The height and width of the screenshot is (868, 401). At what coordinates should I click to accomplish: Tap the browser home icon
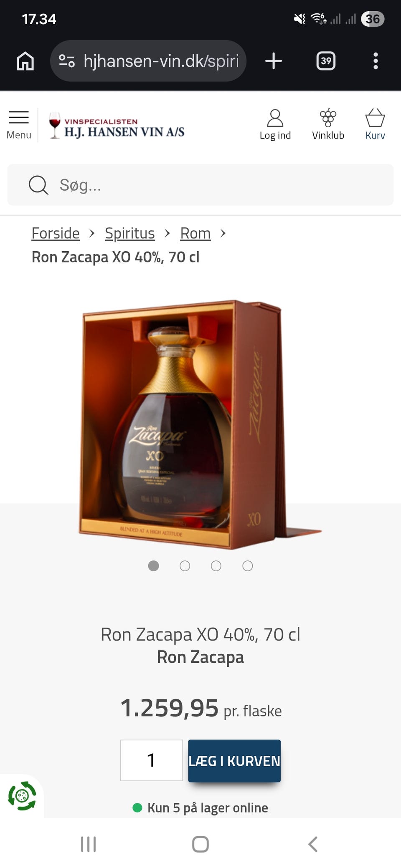[25, 61]
